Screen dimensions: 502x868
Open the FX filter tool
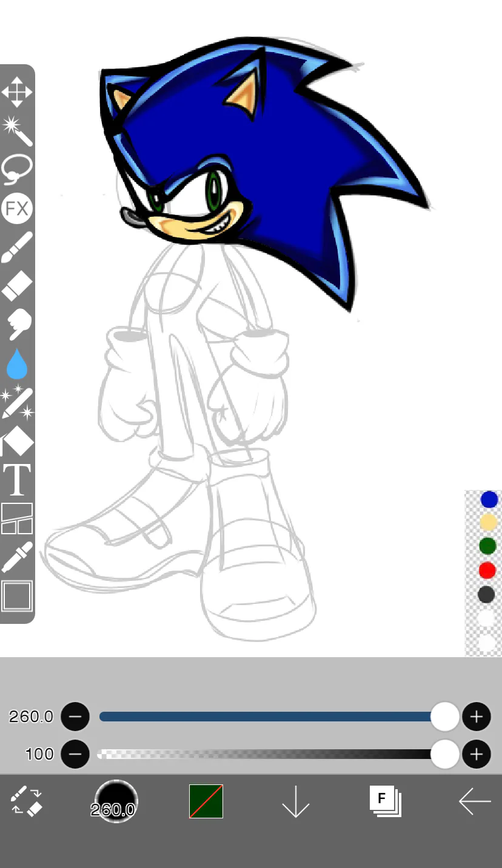coord(17,209)
